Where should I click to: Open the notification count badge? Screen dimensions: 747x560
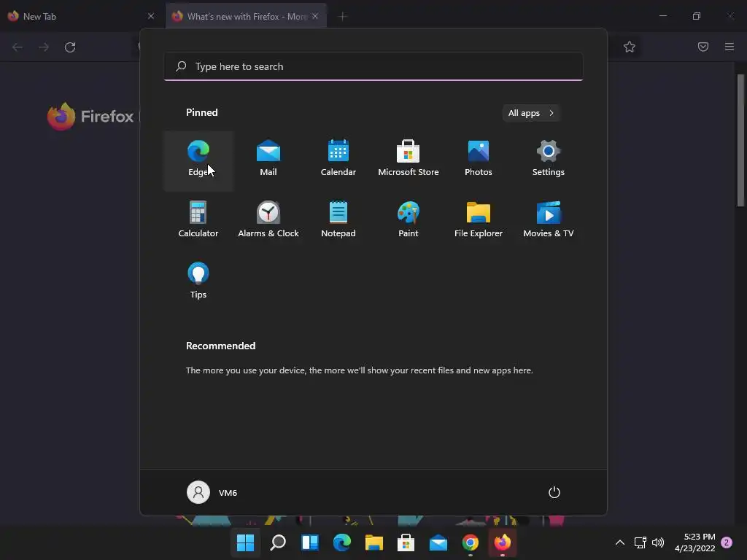pyautogui.click(x=727, y=542)
